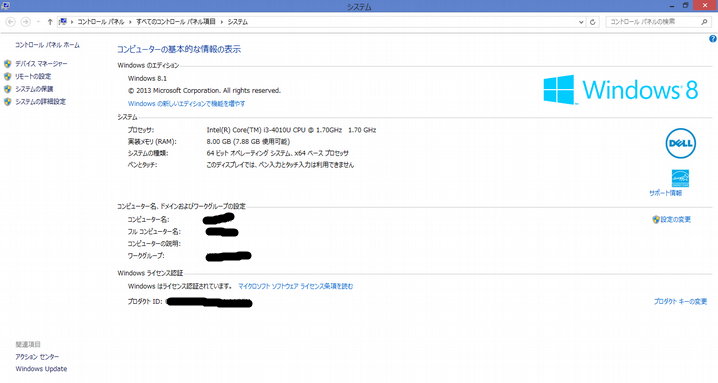Click the Windows 8 logo
Screen dimensions: 718x383
(x=620, y=89)
